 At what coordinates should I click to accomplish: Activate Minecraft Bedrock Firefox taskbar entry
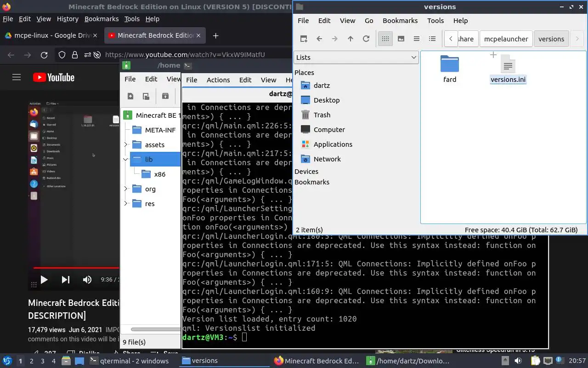(x=317, y=361)
